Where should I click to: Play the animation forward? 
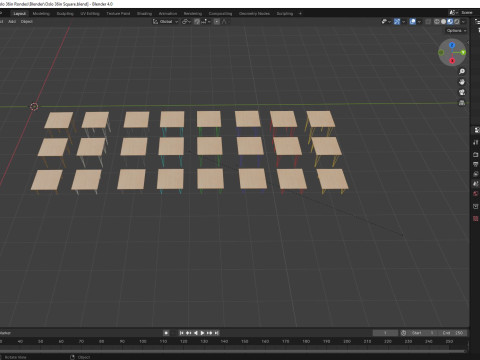tap(202, 333)
